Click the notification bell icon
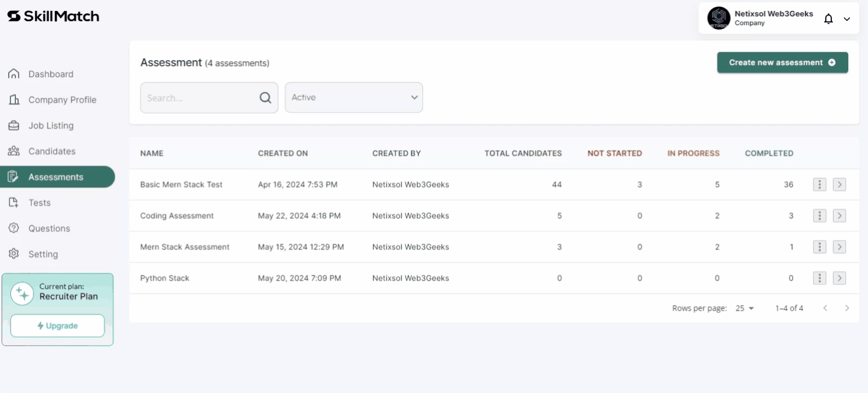This screenshot has height=393, width=868. (x=829, y=19)
